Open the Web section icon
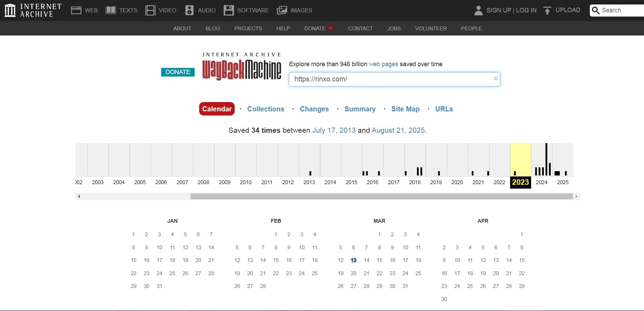 [x=76, y=10]
